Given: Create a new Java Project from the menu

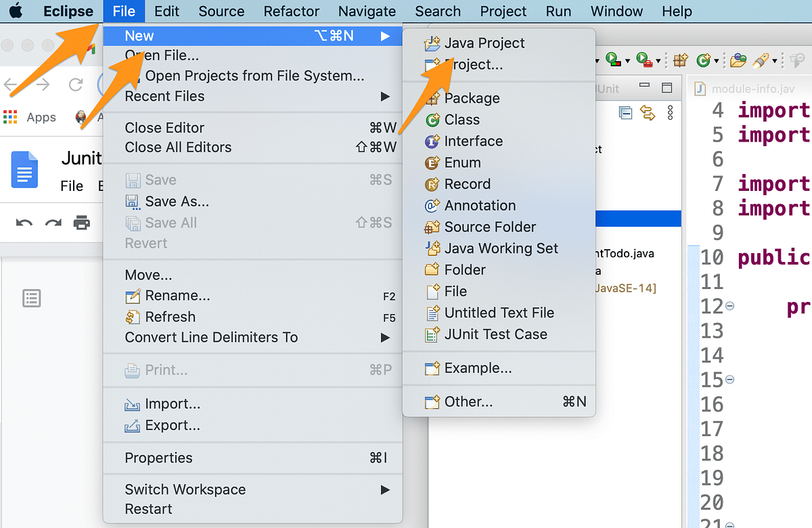Looking at the screenshot, I should point(484,43).
